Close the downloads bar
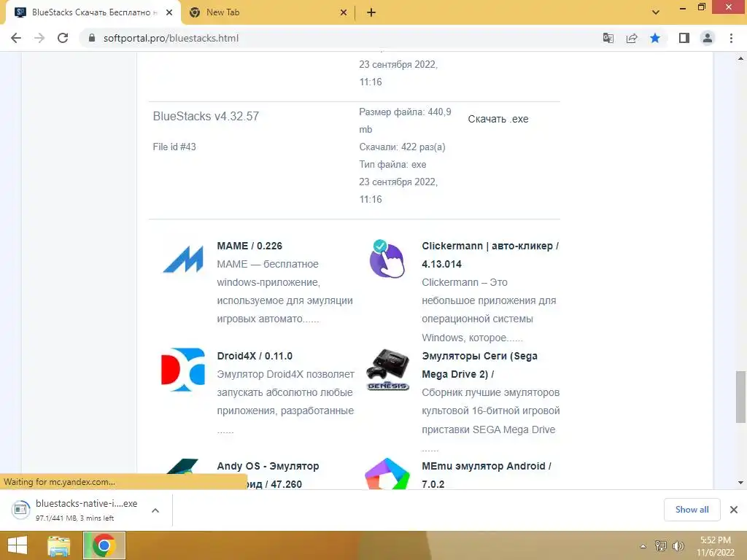This screenshot has width=747, height=560. point(734,510)
